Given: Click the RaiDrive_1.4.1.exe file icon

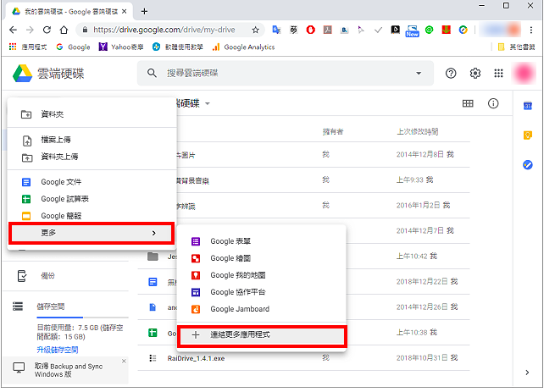Looking at the screenshot, I should point(153,358).
